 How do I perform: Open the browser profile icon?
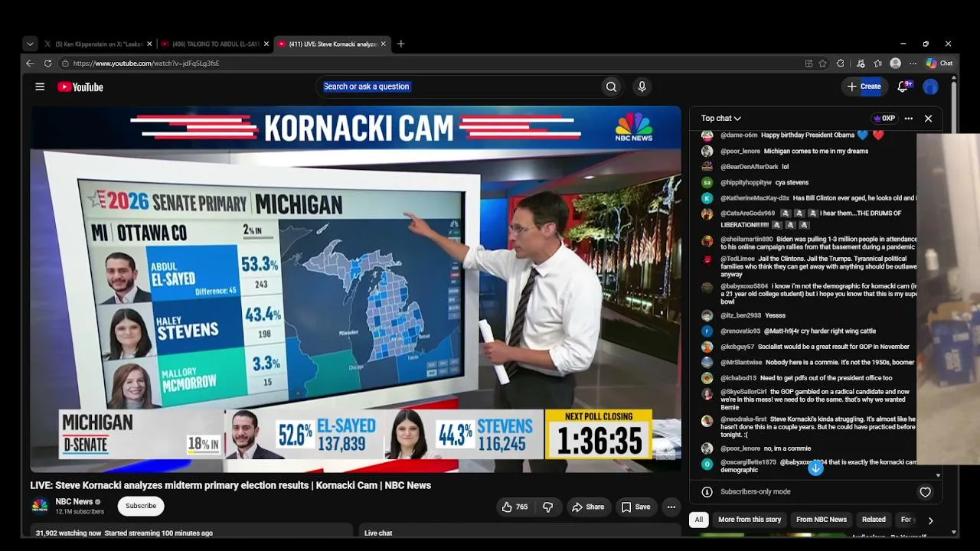(896, 64)
